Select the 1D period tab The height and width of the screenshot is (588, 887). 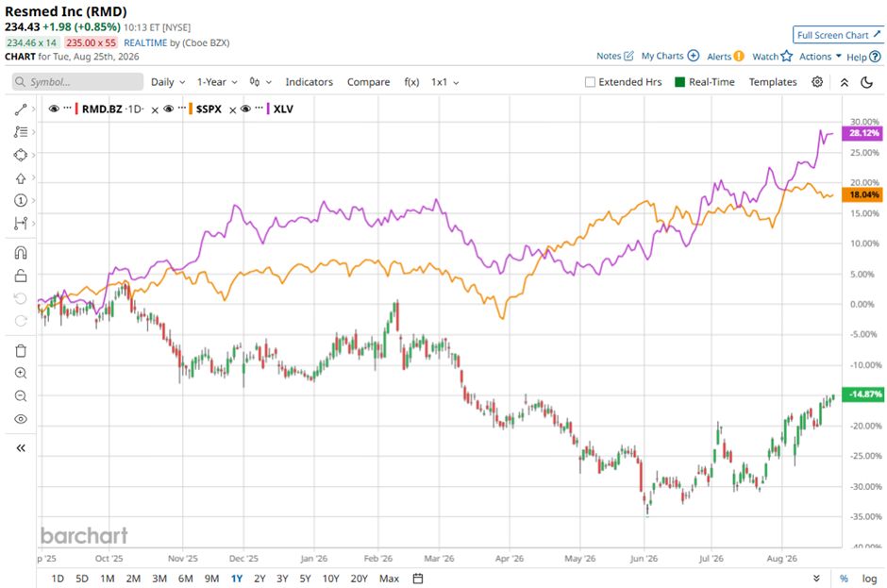pyautogui.click(x=58, y=579)
